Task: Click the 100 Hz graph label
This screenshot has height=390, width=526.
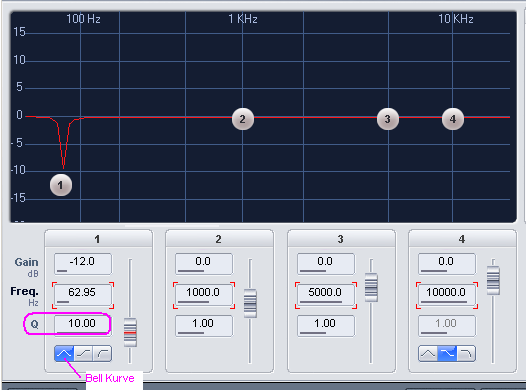Action: pyautogui.click(x=83, y=19)
